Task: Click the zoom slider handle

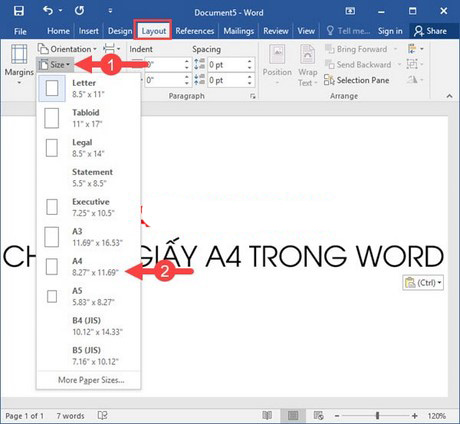Action: [x=377, y=415]
